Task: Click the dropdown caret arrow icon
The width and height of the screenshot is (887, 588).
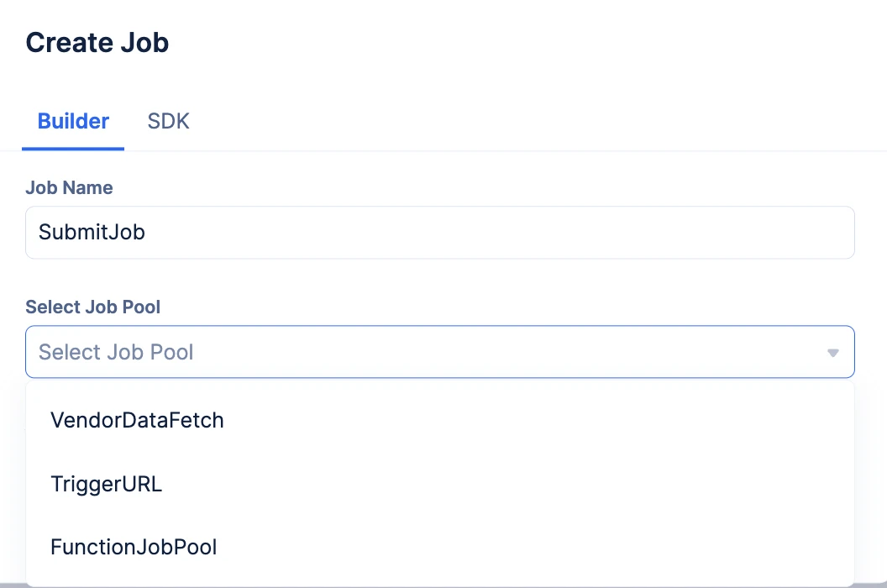Action: tap(832, 353)
